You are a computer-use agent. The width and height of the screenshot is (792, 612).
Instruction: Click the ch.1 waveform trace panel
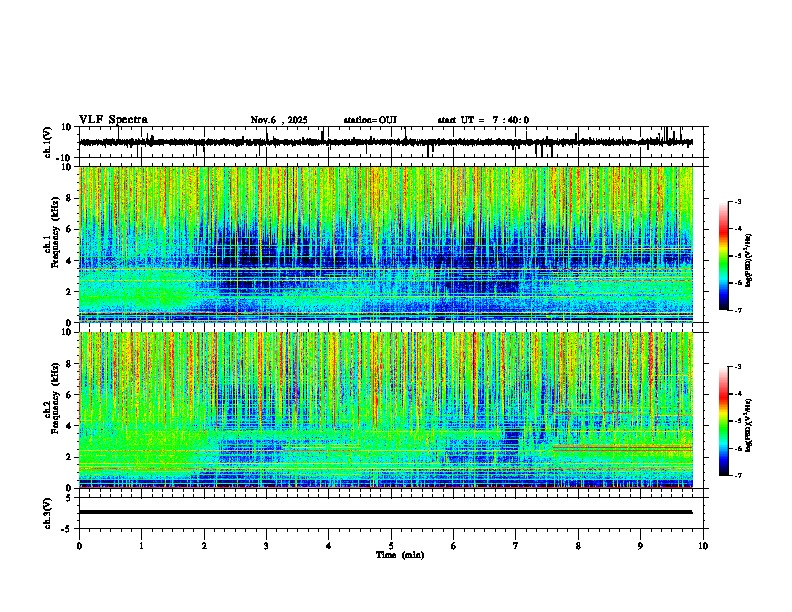point(393,142)
